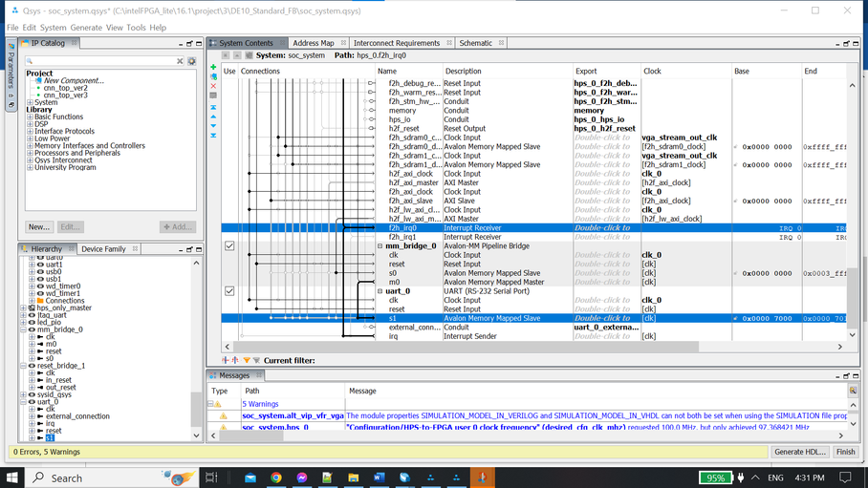This screenshot has height=488, width=868.
Task: Click the red X remove component icon
Action: [213, 86]
